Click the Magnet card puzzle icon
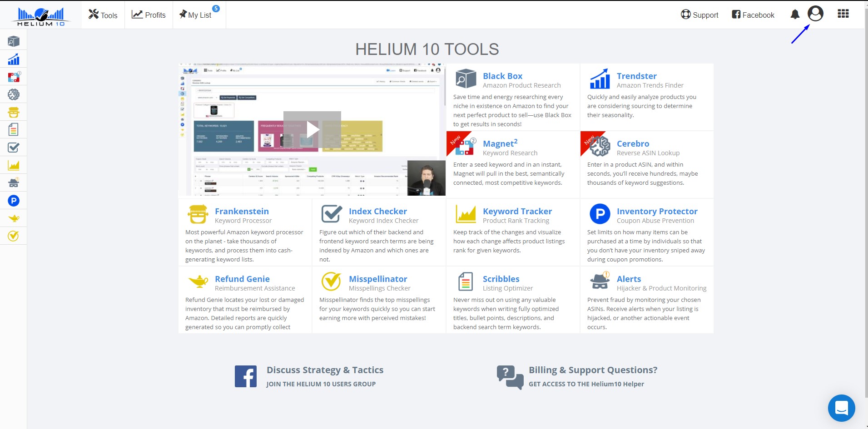 (x=466, y=147)
